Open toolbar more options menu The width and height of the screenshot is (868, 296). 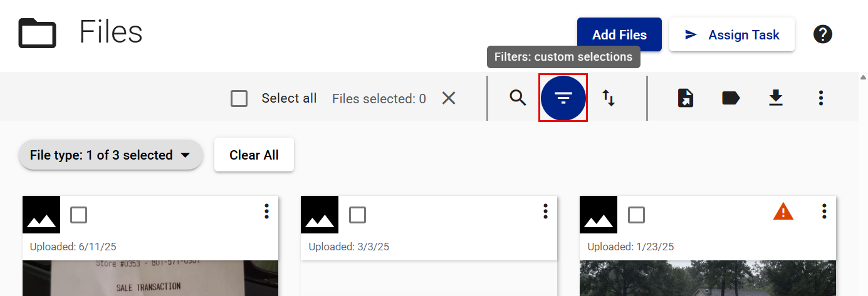point(821,98)
